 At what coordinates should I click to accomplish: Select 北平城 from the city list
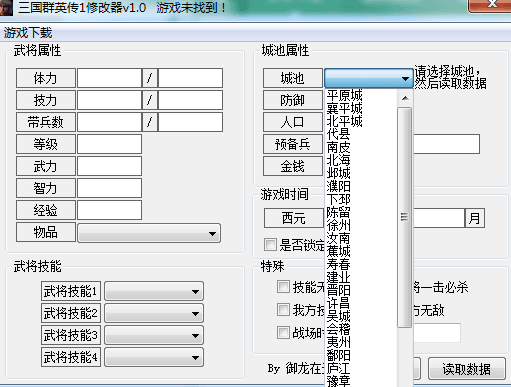pyautogui.click(x=361, y=121)
